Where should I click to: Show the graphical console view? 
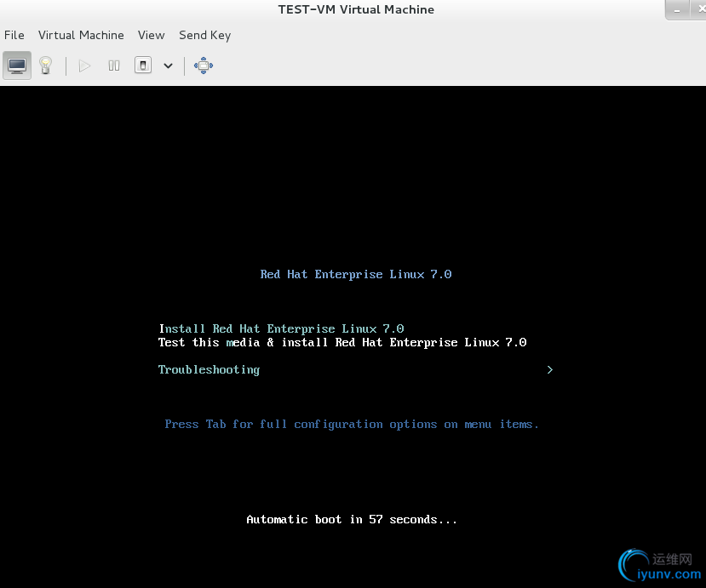coord(17,66)
